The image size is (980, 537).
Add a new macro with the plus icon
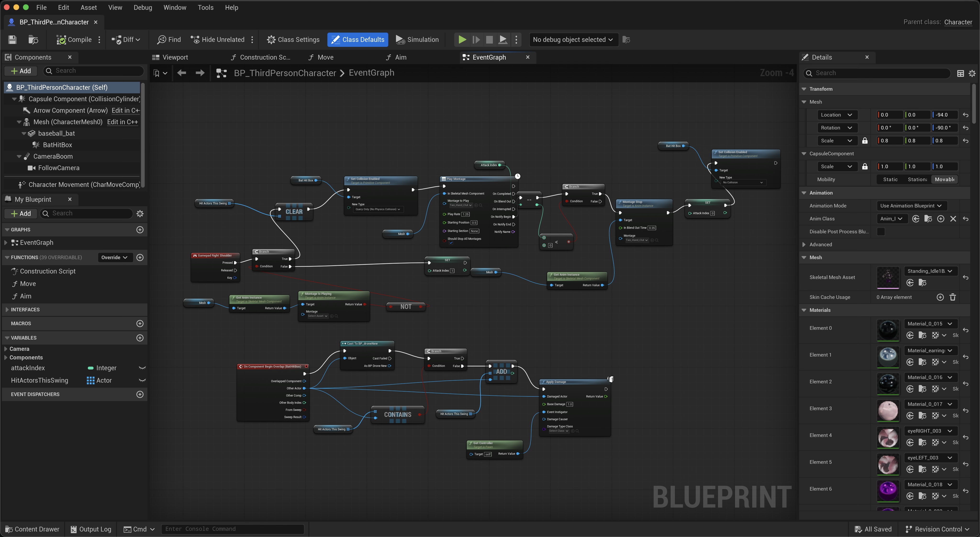[140, 324]
